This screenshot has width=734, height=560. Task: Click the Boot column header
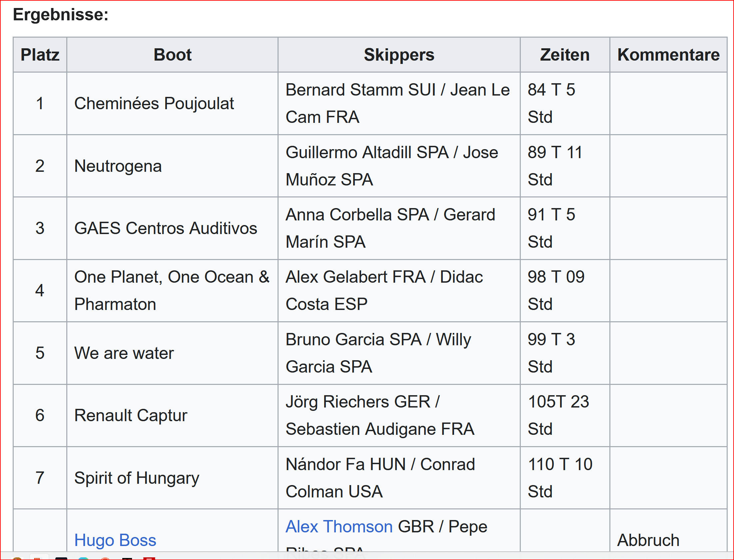pos(172,55)
